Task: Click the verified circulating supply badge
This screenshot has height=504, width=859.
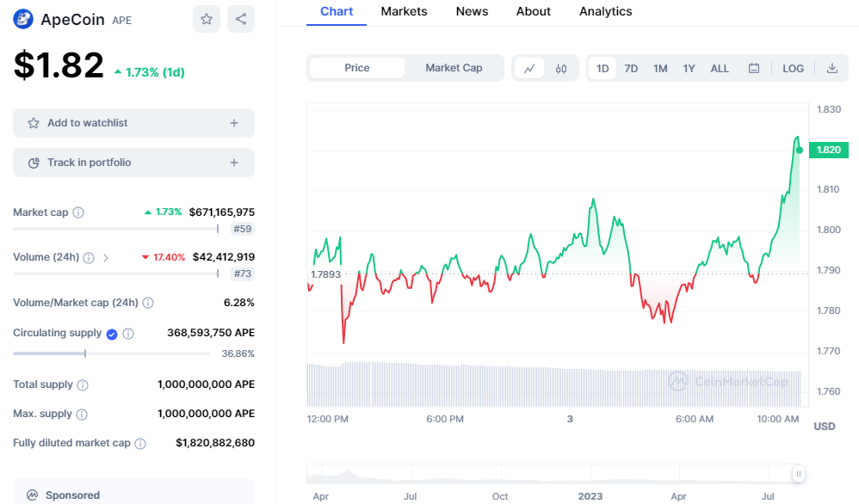Action: tap(112, 334)
